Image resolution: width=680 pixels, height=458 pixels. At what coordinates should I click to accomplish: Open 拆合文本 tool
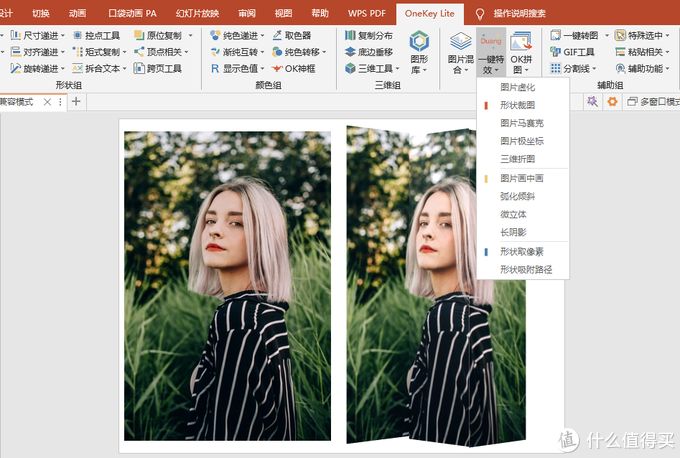[x=99, y=68]
